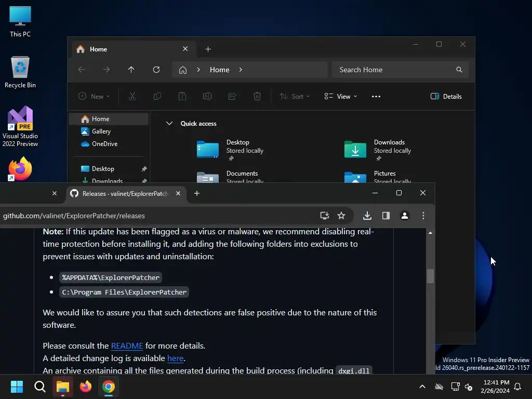This screenshot has width=532, height=399.
Task: Click the Copy icon in Explorer toolbar
Action: click(x=157, y=96)
